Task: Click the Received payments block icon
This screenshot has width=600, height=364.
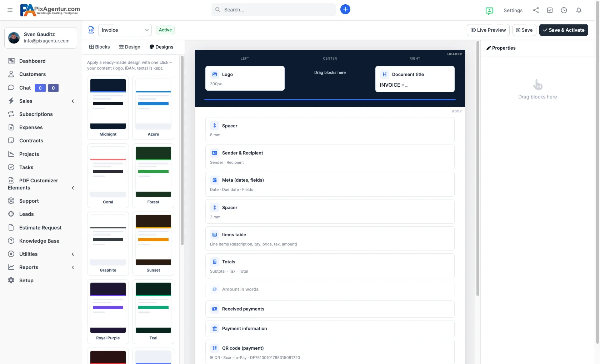Action: 215,309
